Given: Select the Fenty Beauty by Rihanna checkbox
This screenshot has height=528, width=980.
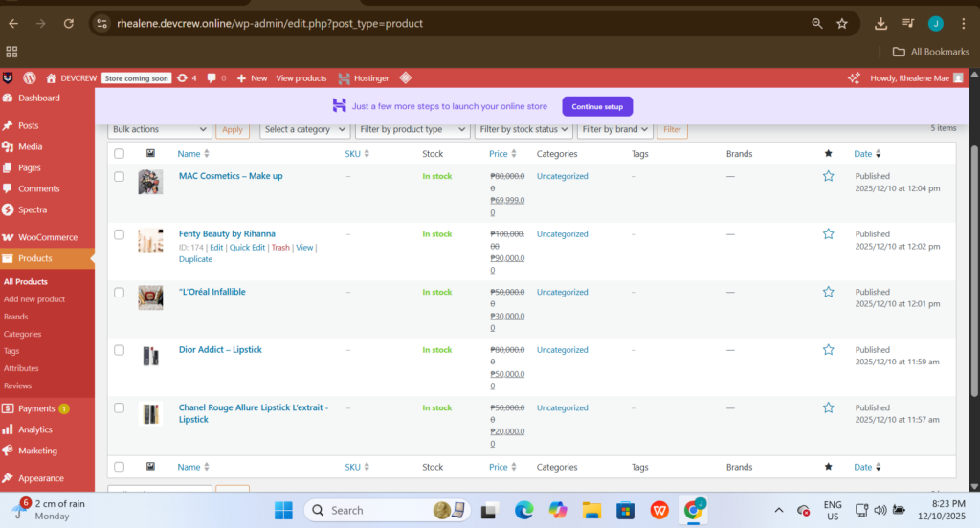Looking at the screenshot, I should coord(120,234).
